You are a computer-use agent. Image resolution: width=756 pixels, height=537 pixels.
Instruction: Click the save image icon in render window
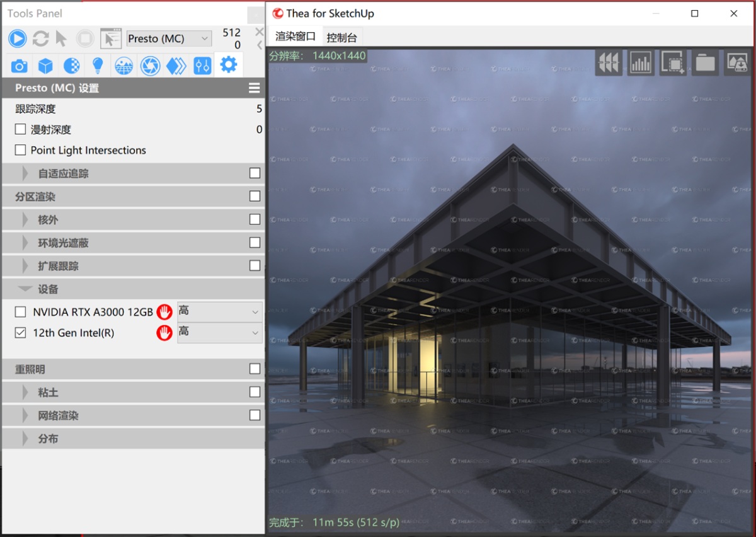coord(737,62)
